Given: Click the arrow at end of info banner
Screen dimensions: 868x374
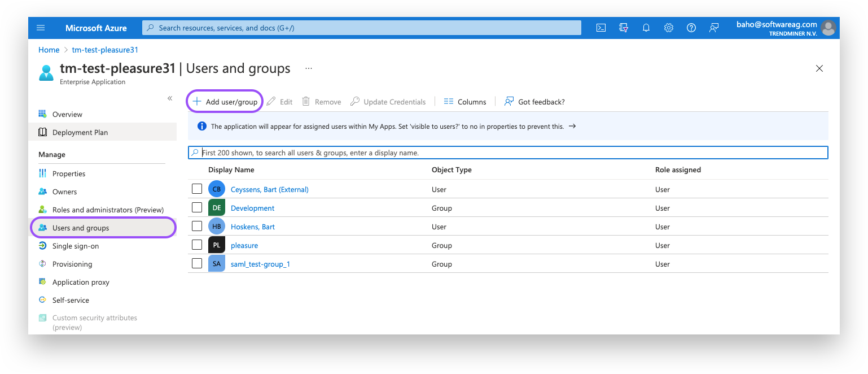Looking at the screenshot, I should tap(572, 126).
